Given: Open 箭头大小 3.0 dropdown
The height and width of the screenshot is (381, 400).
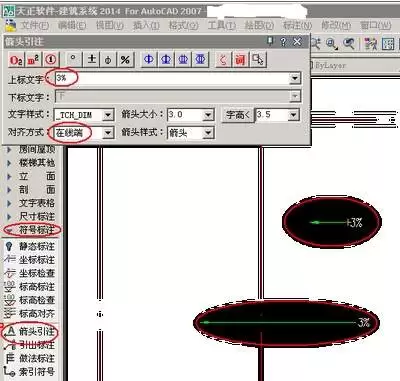Looking at the screenshot, I should pyautogui.click(x=208, y=115).
